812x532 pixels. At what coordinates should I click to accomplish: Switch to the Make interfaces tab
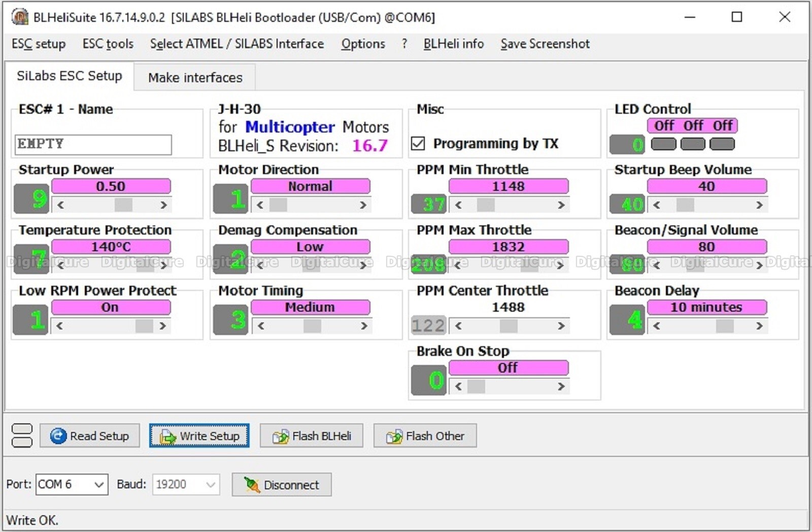195,78
